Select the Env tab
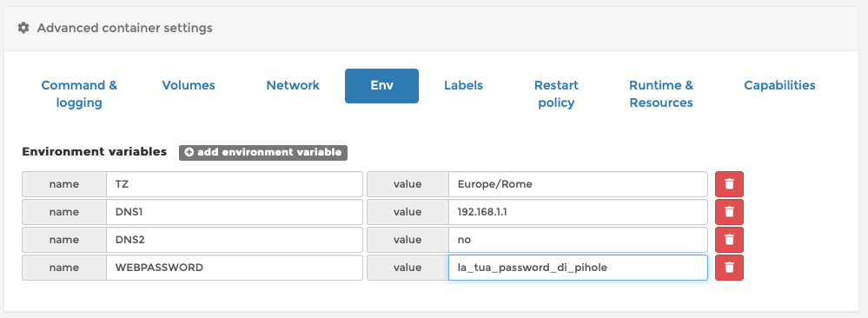Image resolution: width=868 pixels, height=318 pixels. tap(381, 86)
